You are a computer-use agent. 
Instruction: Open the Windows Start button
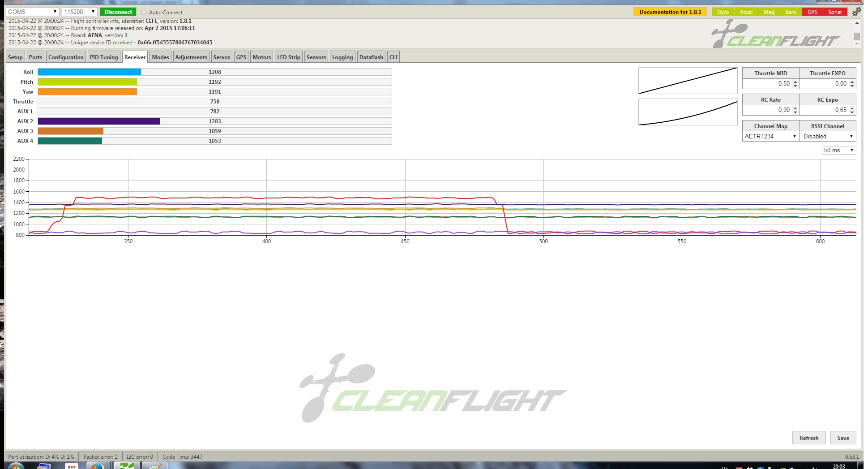16,466
